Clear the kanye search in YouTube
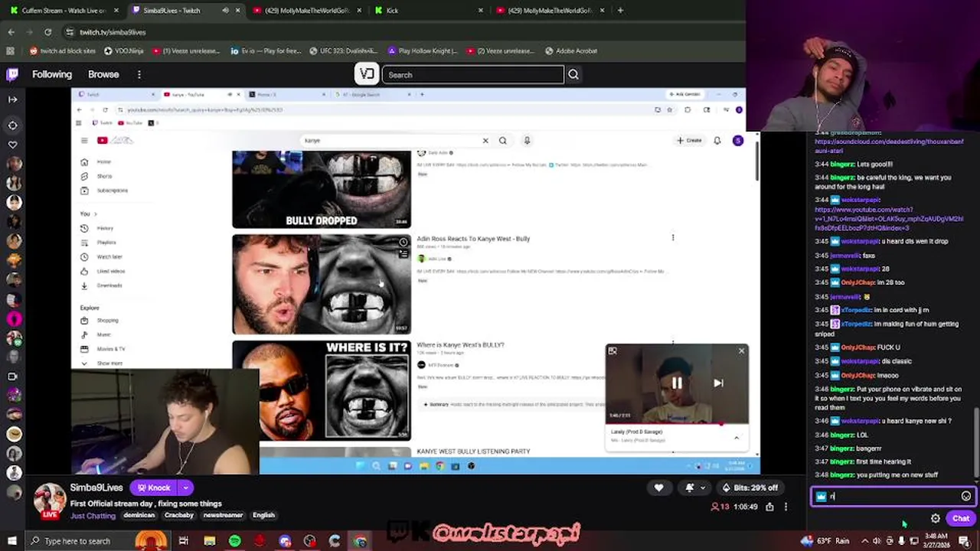This screenshot has height=551, width=980. [485, 140]
